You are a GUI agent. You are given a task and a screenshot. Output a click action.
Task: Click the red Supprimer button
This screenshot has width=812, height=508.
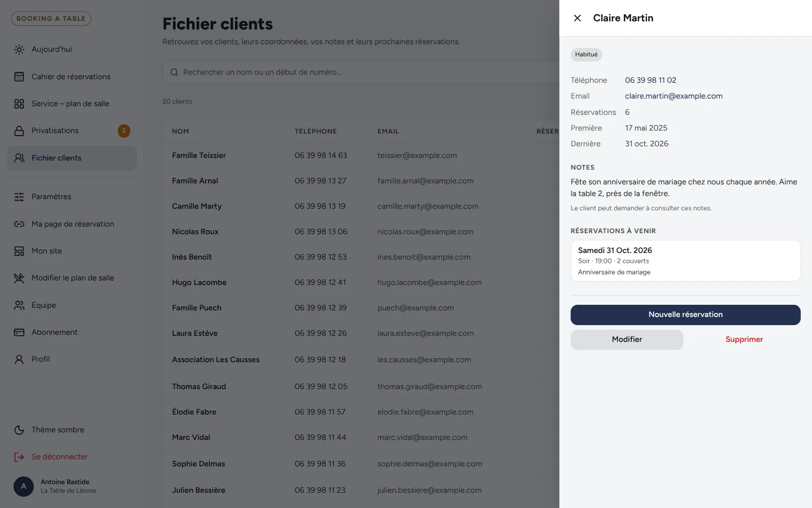coord(744,340)
